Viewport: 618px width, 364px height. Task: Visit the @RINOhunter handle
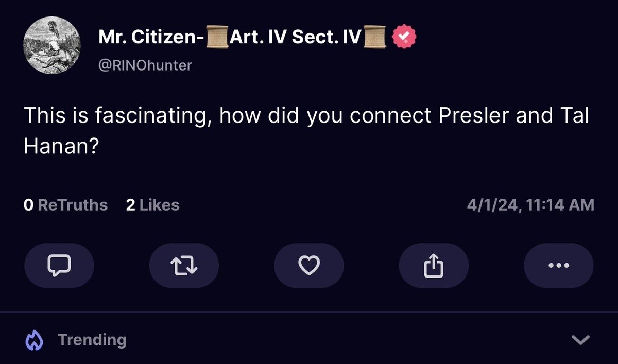click(x=145, y=65)
